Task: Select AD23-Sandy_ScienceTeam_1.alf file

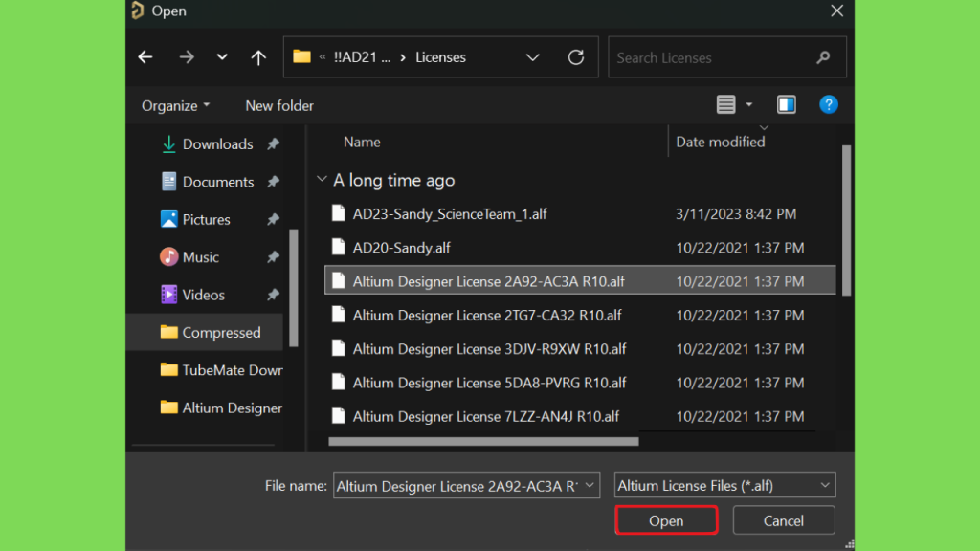Action: click(450, 214)
